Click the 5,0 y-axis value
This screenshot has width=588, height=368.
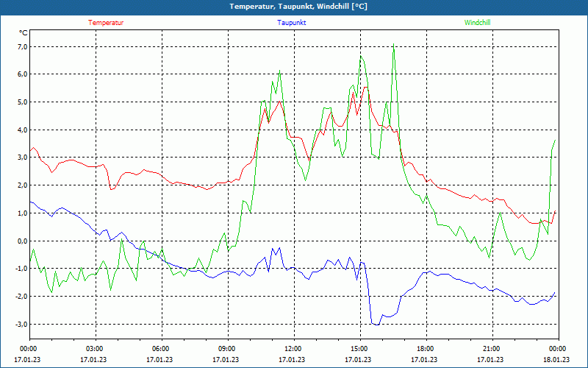21,102
